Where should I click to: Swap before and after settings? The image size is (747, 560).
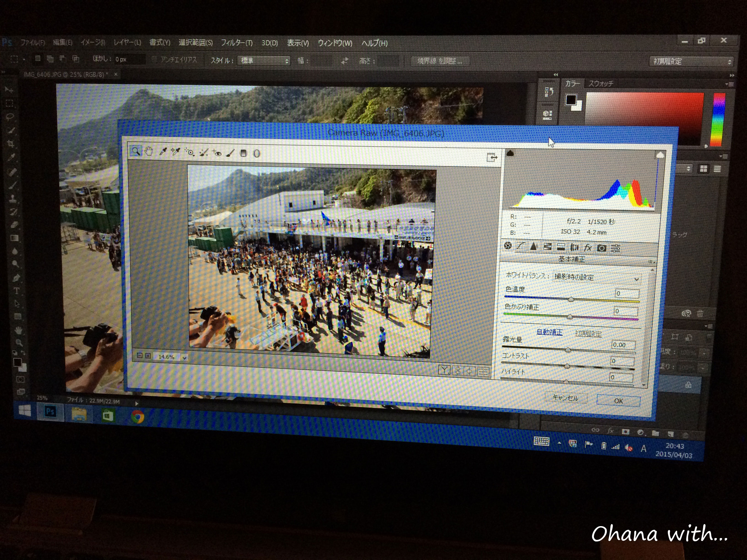point(457,371)
